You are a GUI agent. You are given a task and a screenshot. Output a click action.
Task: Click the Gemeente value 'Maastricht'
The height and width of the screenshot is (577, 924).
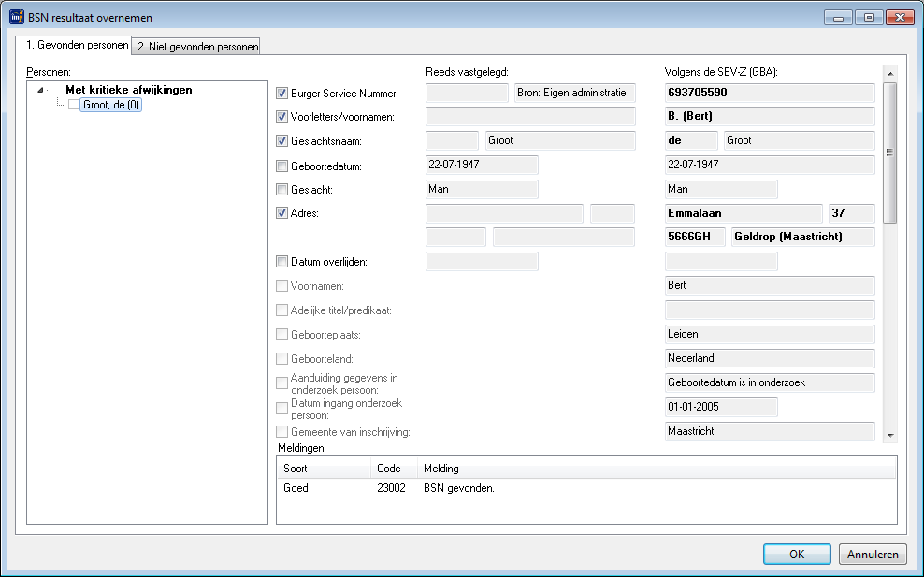pos(770,431)
